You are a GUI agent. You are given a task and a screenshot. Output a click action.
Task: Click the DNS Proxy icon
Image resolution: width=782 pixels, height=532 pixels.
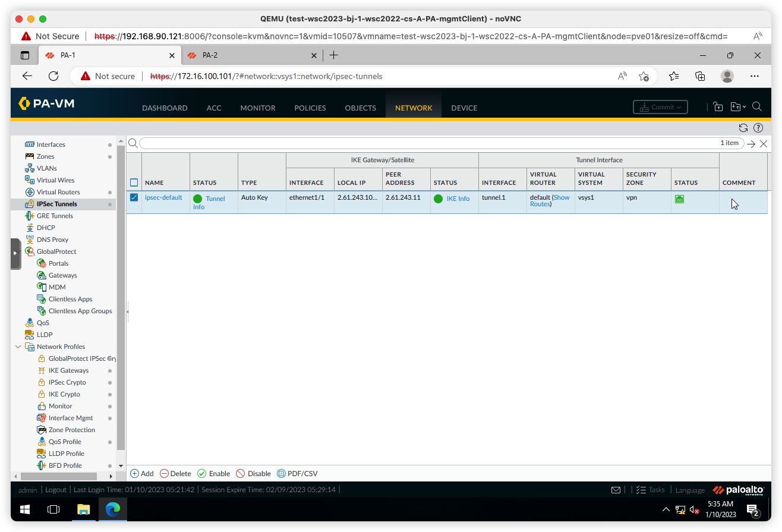tap(30, 240)
